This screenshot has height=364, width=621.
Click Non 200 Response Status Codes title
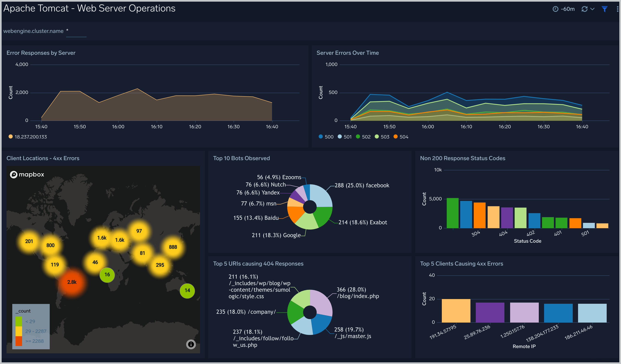462,158
